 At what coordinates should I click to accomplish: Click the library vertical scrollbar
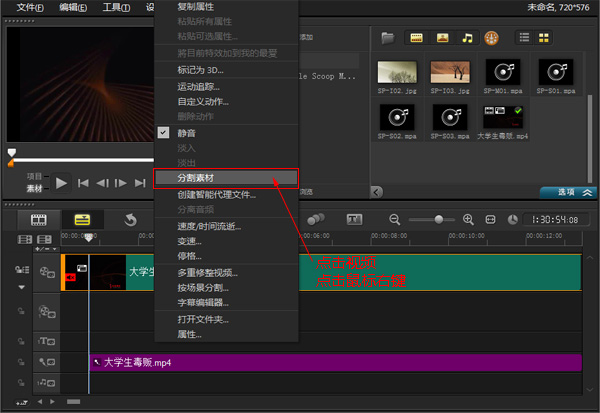click(590, 139)
